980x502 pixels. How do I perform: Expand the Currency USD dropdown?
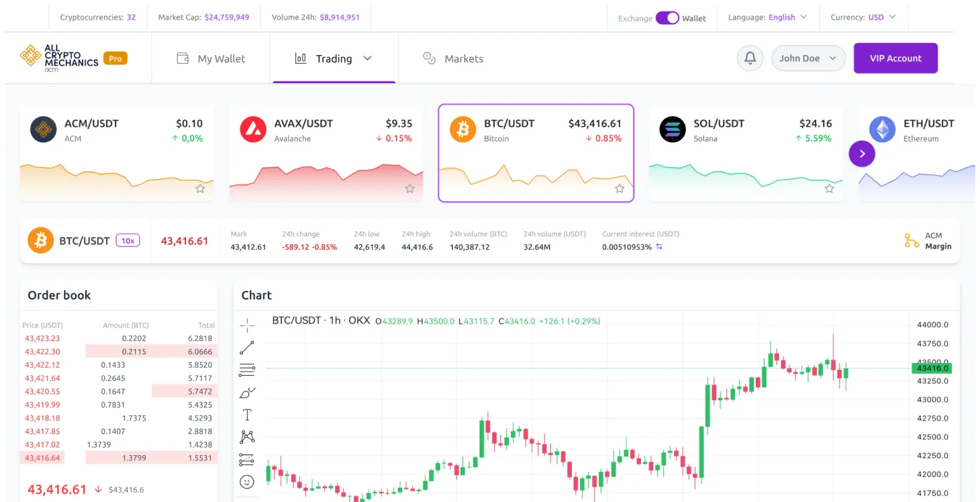864,17
